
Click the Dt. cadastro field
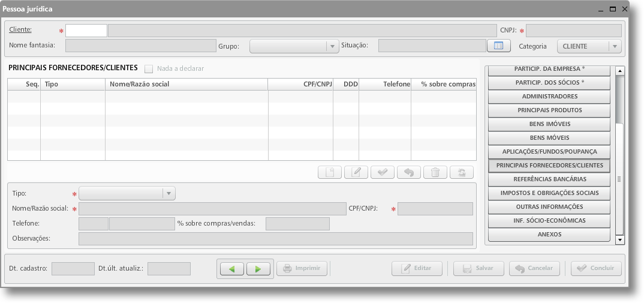pos(73,269)
